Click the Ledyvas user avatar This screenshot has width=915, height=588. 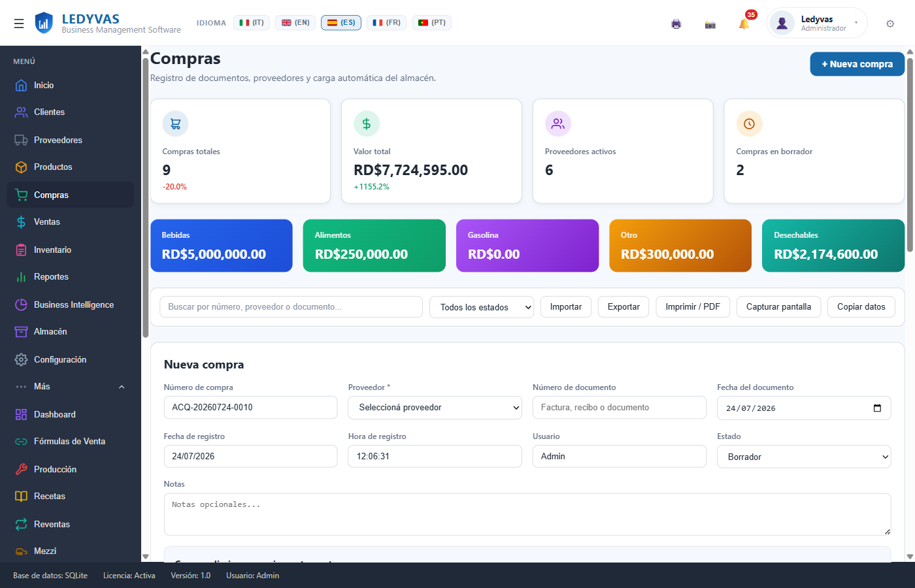pyautogui.click(x=782, y=24)
